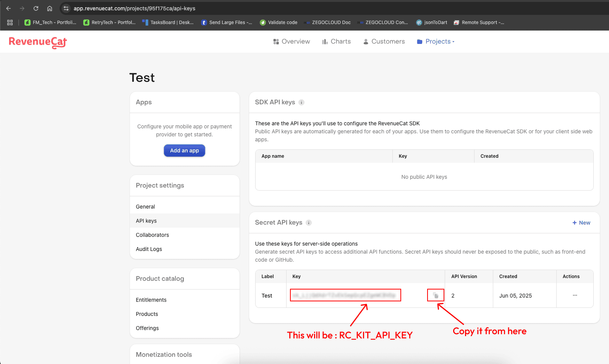Create a New secret API key
The width and height of the screenshot is (609, 364).
[581, 223]
